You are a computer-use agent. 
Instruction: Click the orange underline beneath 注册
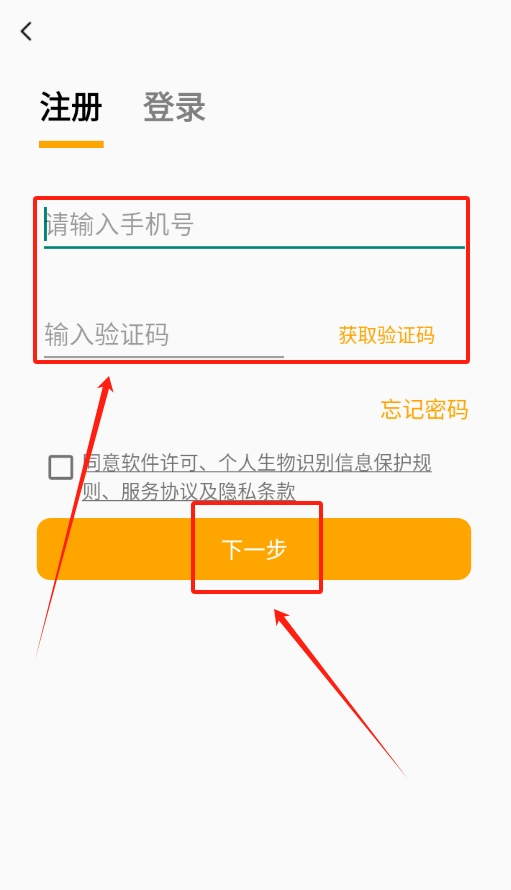click(71, 145)
